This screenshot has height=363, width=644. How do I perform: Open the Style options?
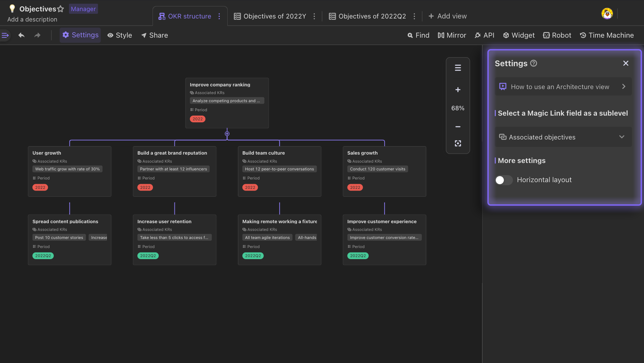pyautogui.click(x=120, y=35)
